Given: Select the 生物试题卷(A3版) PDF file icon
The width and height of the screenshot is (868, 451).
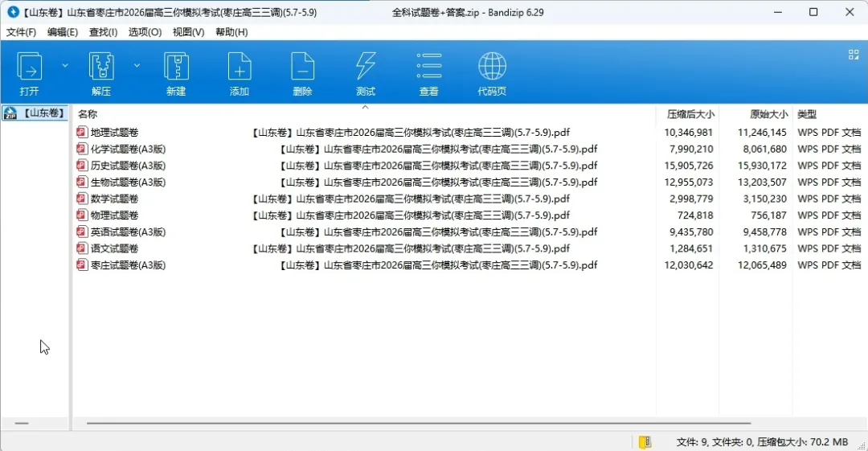Looking at the screenshot, I should pyautogui.click(x=82, y=182).
